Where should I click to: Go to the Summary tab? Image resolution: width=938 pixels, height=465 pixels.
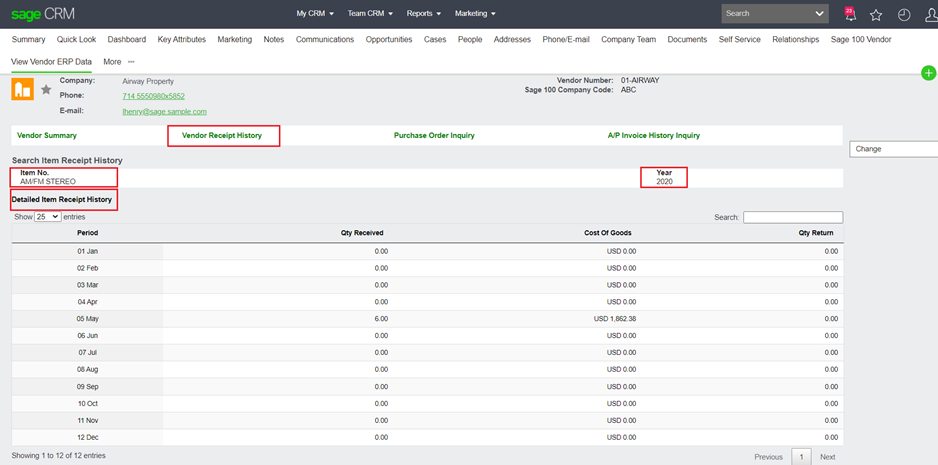click(28, 39)
